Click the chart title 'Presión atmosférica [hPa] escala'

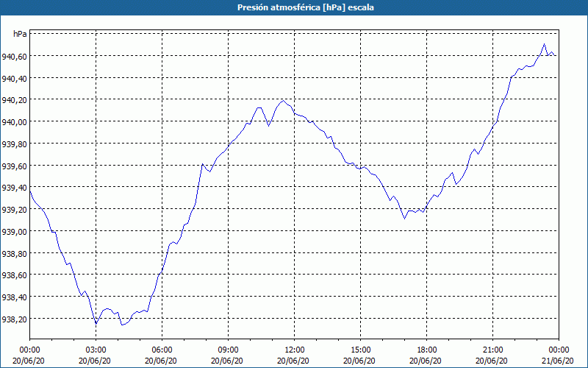click(x=294, y=7)
